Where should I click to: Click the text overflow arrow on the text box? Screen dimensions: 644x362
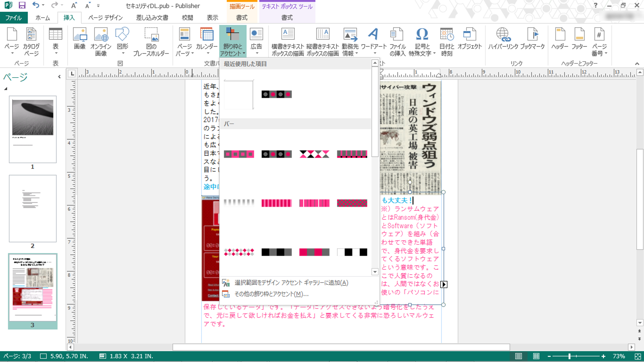point(444,284)
